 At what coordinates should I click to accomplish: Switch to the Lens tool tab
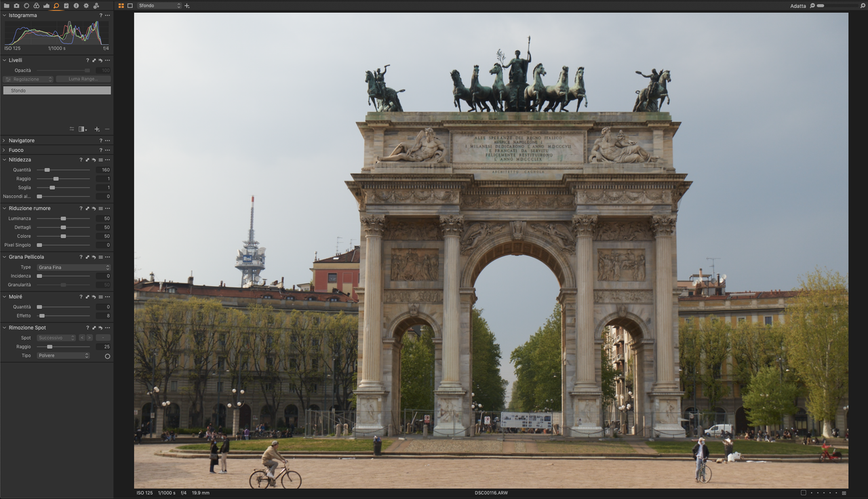[26, 5]
